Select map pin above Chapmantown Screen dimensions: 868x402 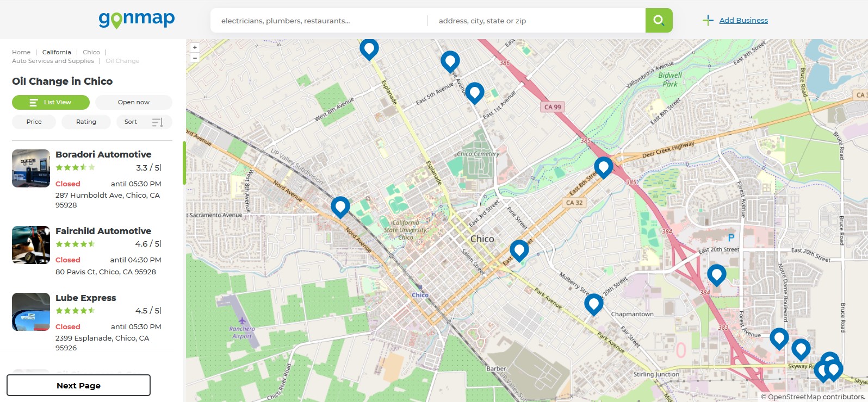(x=593, y=304)
